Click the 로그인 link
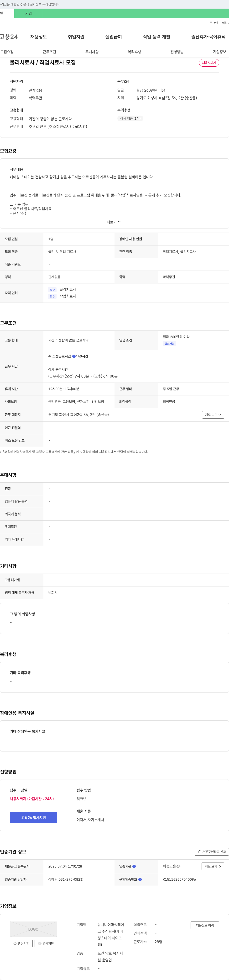The image size is (229, 980). (214, 23)
